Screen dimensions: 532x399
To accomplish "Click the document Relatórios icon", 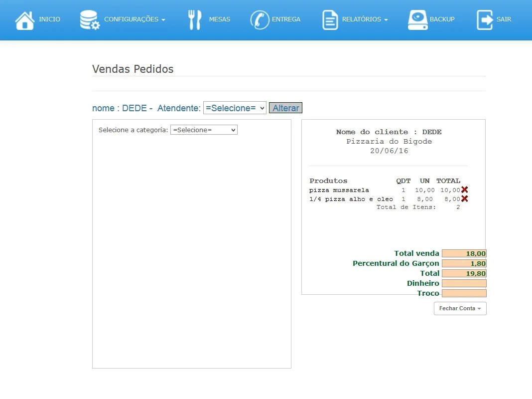I will (x=330, y=20).
